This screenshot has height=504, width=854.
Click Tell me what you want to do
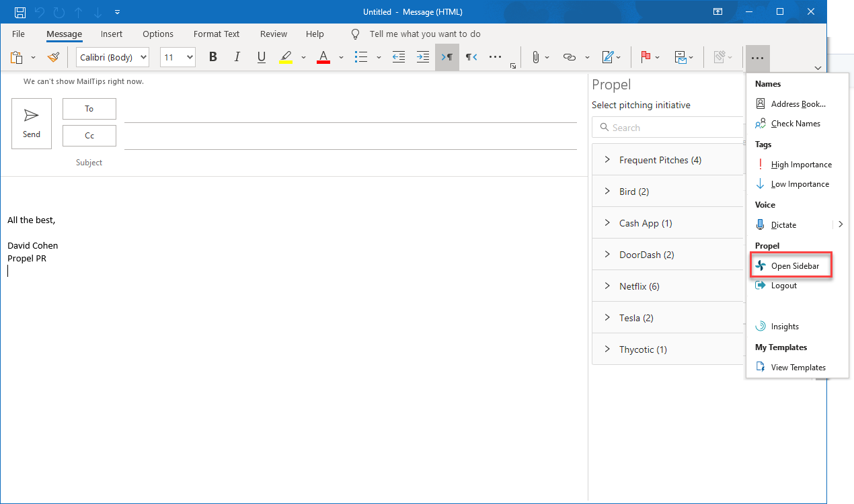425,34
